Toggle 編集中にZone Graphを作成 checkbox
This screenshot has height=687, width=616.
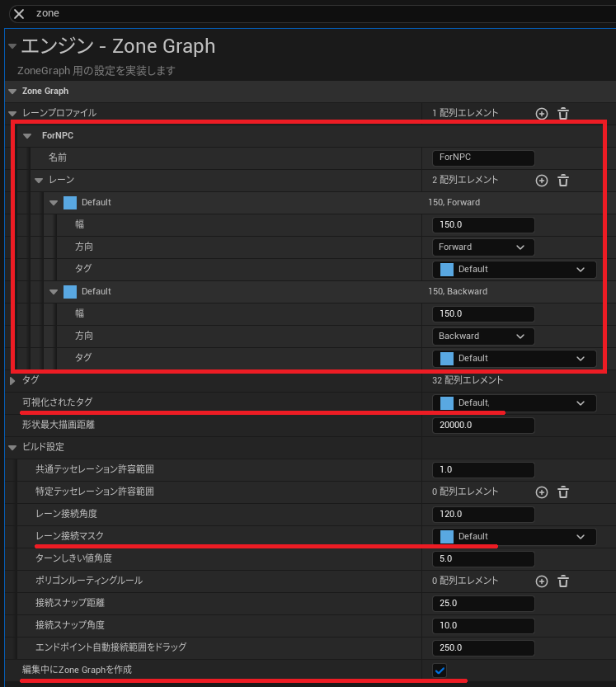440,671
